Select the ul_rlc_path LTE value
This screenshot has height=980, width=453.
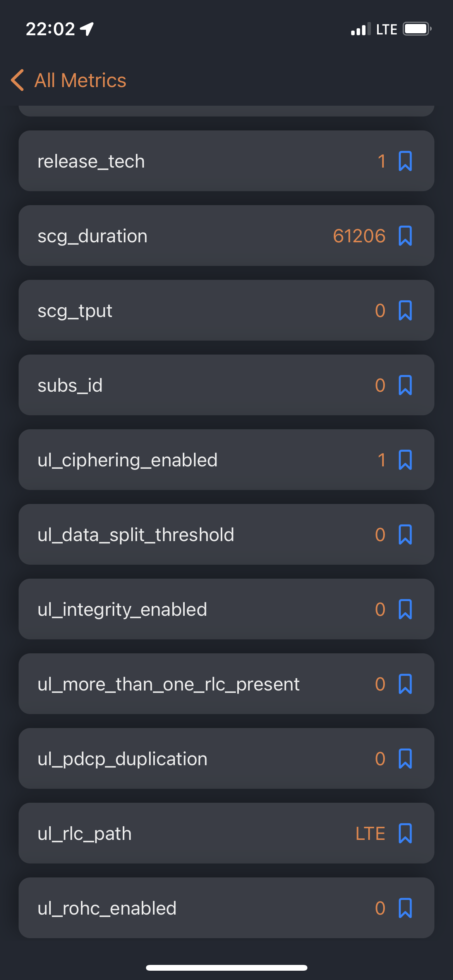click(370, 833)
